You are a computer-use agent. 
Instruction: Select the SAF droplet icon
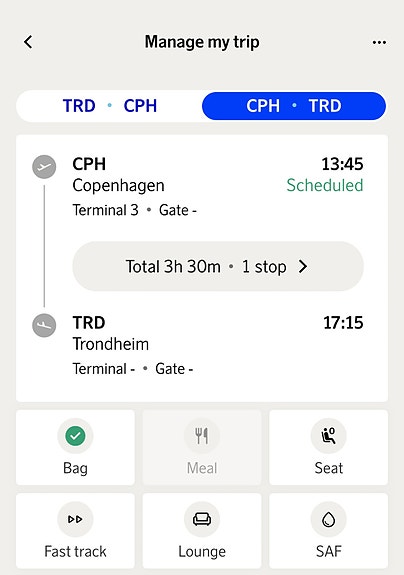tap(328, 519)
